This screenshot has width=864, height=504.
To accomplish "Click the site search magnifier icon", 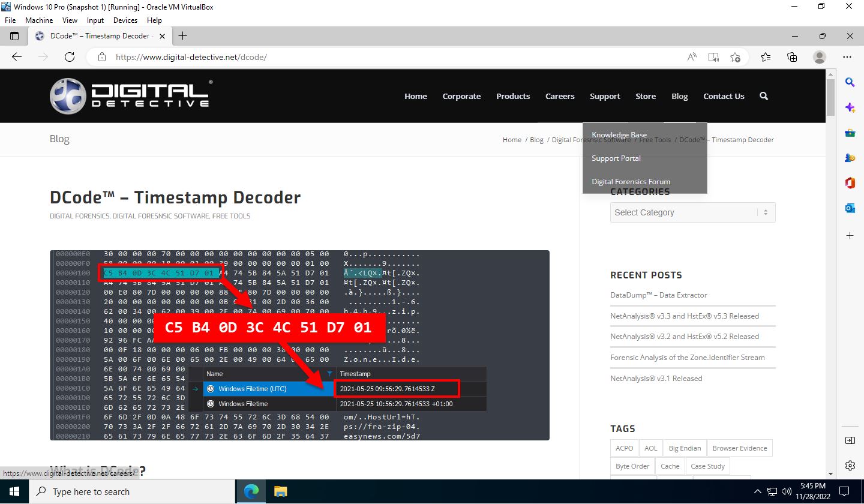I will (x=764, y=96).
